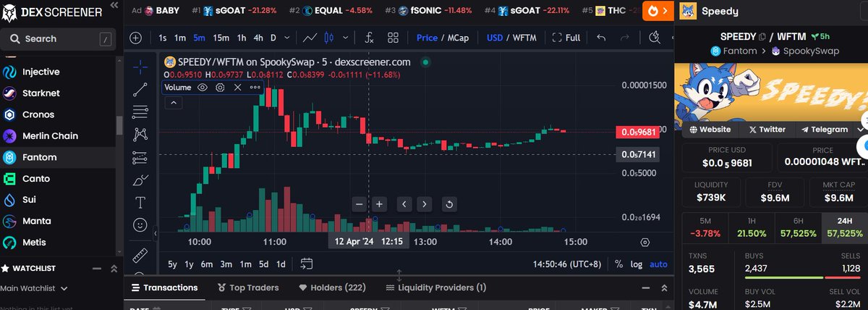Screen dimensions: 868x310
Task: Open timezone setting 14:50:46 (UTC+8)
Action: click(x=569, y=264)
